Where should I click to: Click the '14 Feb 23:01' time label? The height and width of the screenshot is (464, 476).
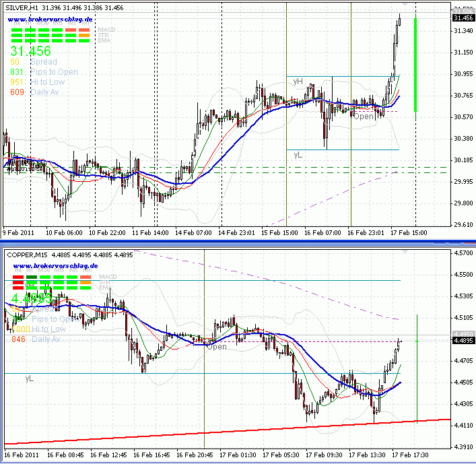[236, 233]
